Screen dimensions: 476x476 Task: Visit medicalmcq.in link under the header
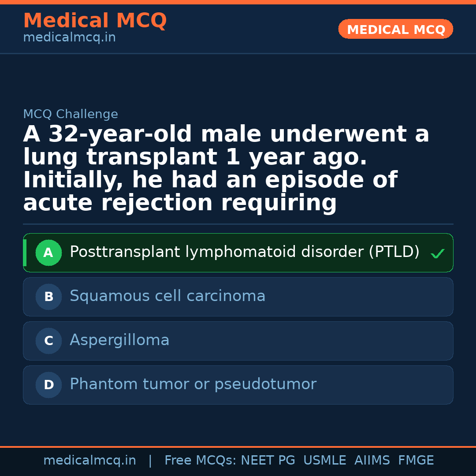click(x=69, y=38)
